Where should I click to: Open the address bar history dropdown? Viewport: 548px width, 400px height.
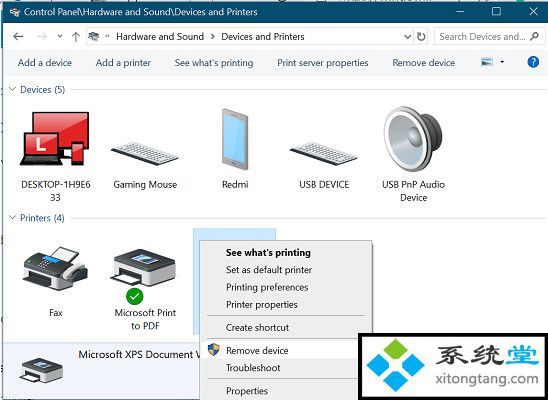pyautogui.click(x=408, y=37)
